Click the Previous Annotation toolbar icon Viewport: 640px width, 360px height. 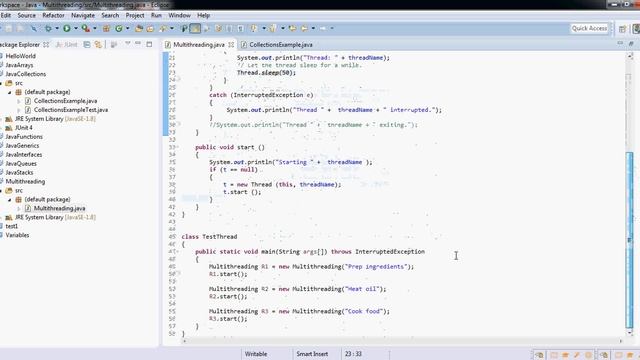point(272,28)
